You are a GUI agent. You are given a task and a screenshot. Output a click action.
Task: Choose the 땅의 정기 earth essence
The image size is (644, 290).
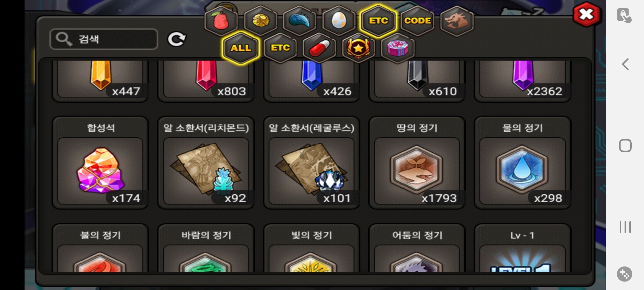click(417, 163)
